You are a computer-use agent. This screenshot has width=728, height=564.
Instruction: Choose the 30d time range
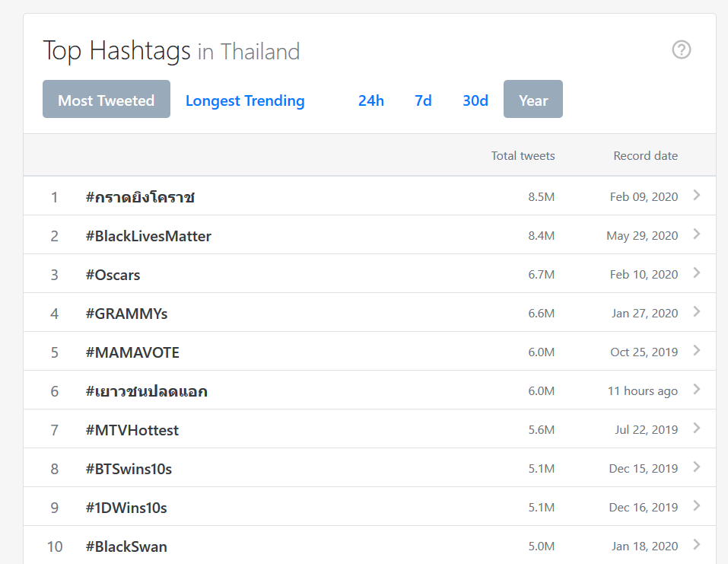point(475,100)
